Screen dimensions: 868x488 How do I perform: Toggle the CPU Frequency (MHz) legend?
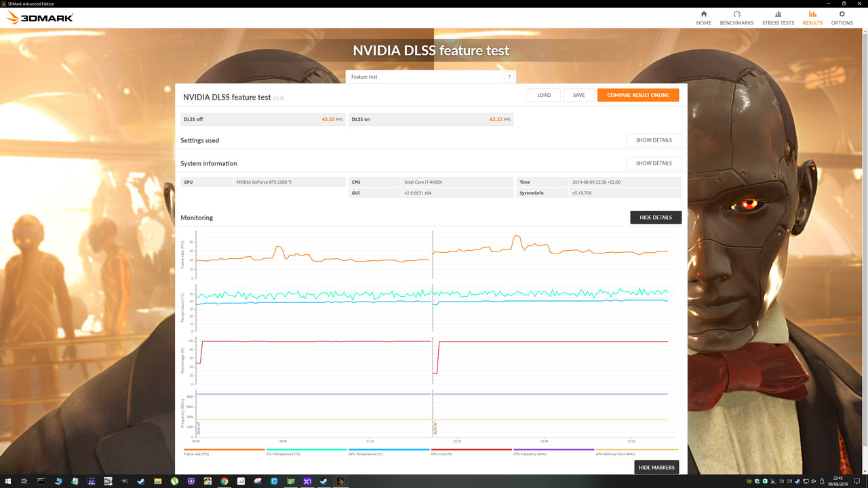[554, 451]
